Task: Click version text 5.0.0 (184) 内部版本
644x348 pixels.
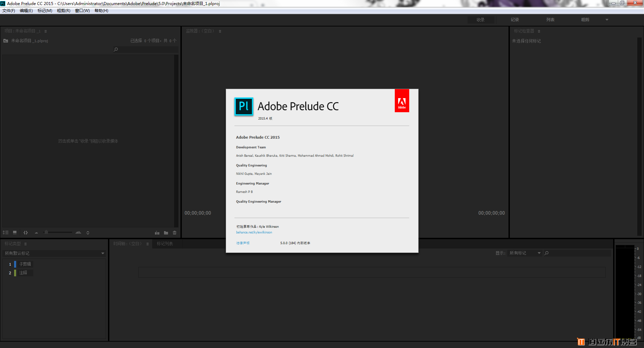Action: point(295,243)
